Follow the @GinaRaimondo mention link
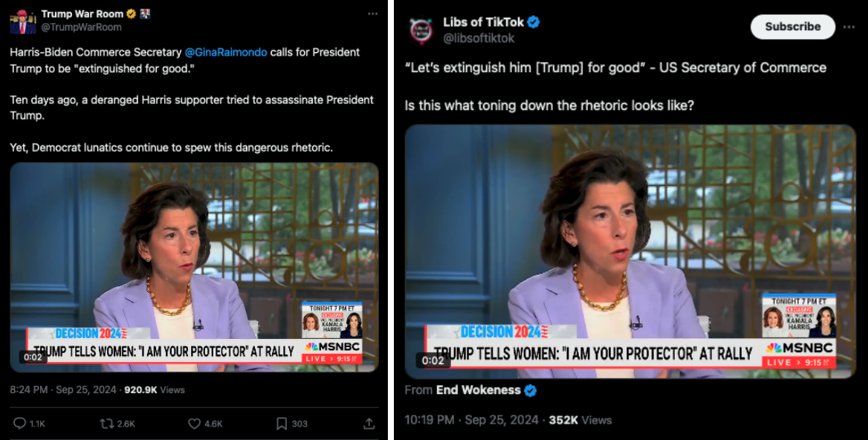Screen dimensions: 868x440 click(226, 52)
